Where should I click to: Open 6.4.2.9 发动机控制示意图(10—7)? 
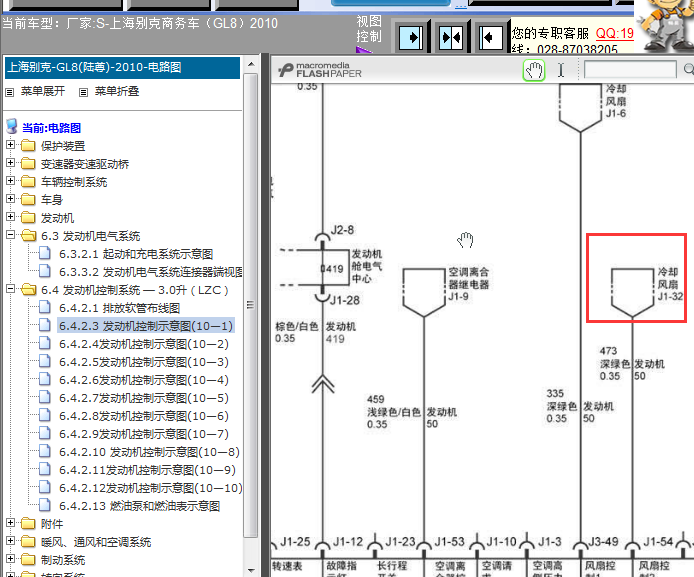[144, 434]
